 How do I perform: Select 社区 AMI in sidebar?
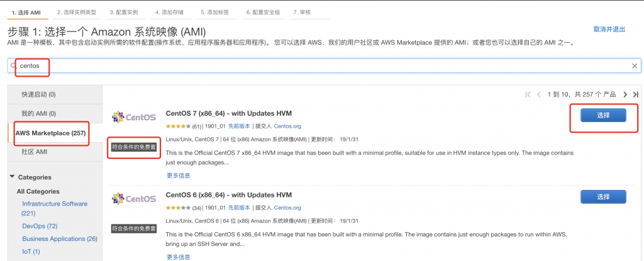point(55,152)
